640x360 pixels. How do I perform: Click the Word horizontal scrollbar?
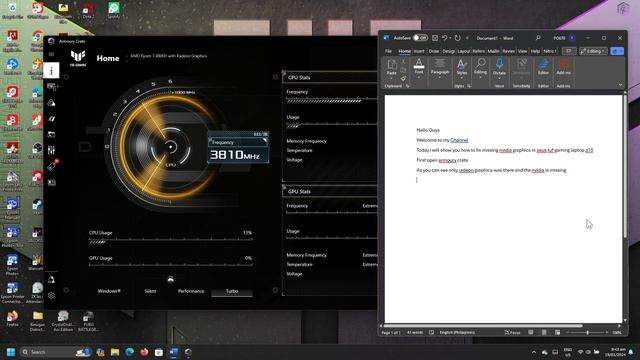(x=483, y=326)
